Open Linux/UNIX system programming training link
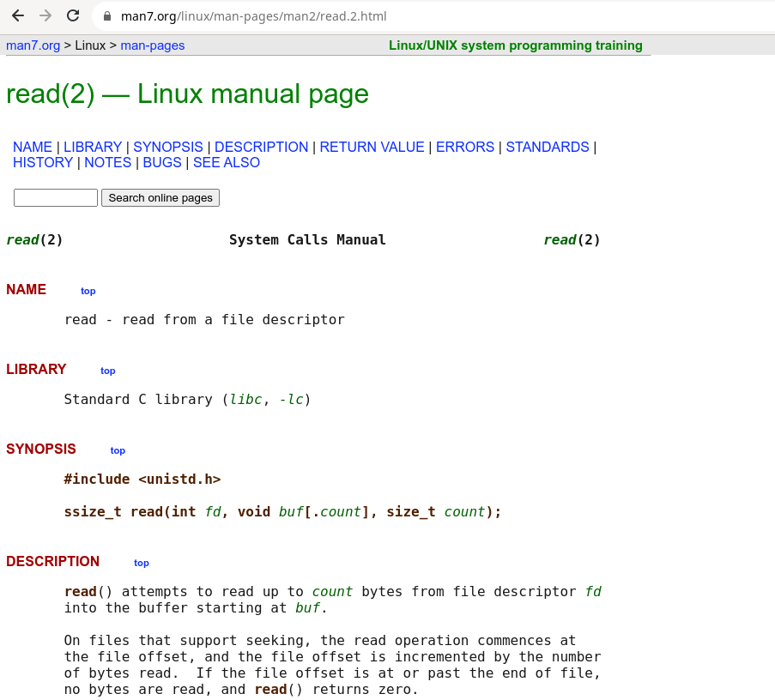Screen dimensions: 775x700 pos(515,45)
